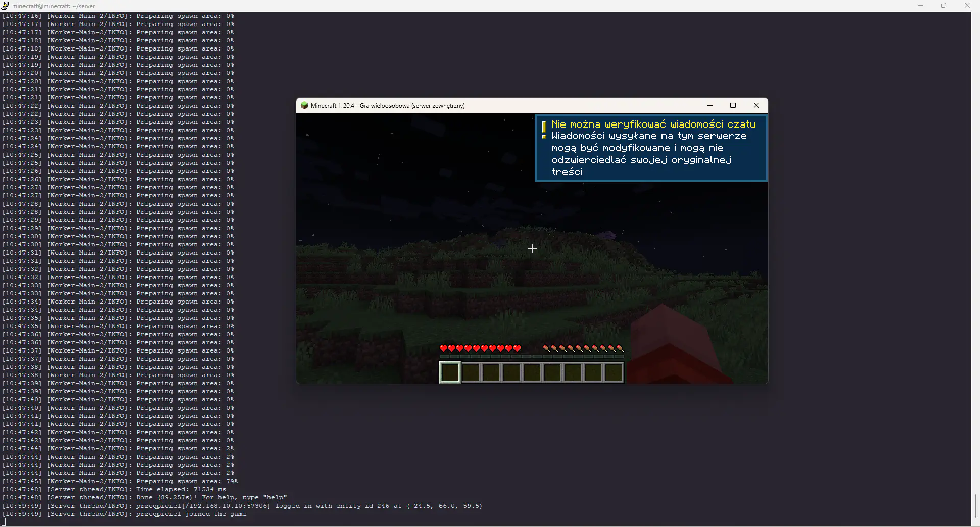This screenshot has width=980, height=527.
Task: Minimize the Minecraft 1.20.4 window
Action: coord(709,106)
